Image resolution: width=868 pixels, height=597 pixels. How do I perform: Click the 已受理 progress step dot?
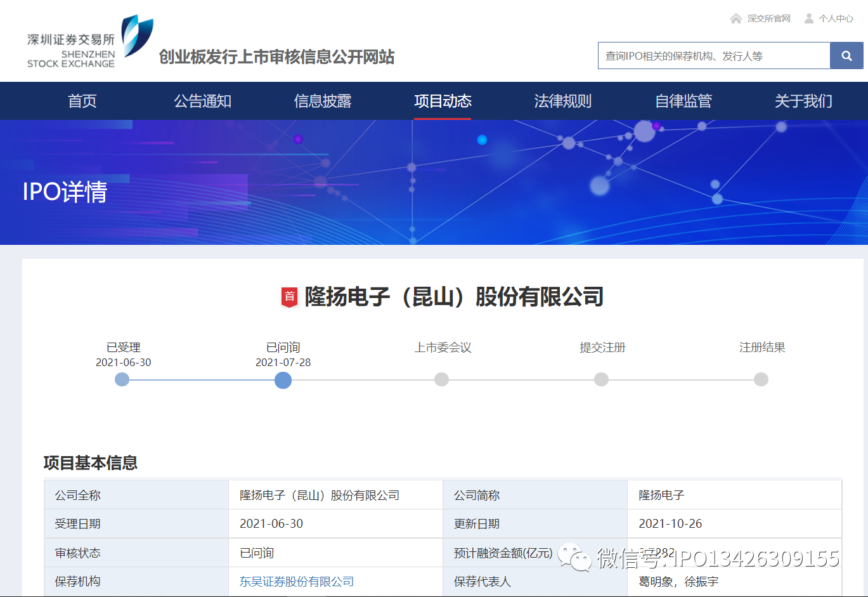(x=122, y=379)
